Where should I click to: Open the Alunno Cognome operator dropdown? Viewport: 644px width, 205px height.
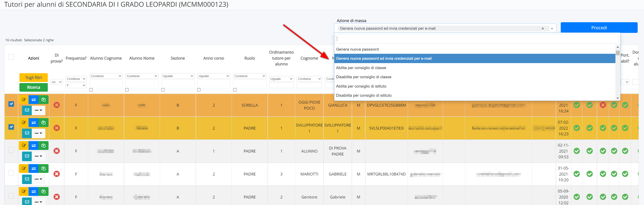106,76
